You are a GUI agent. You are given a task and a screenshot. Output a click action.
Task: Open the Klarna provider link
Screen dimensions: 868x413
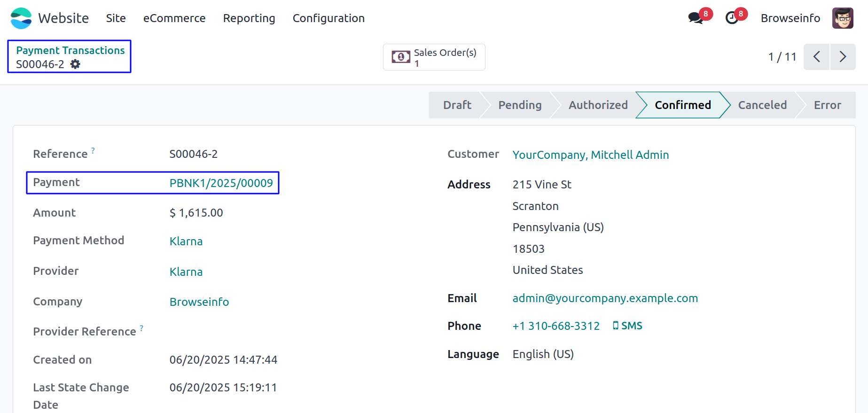click(x=186, y=272)
